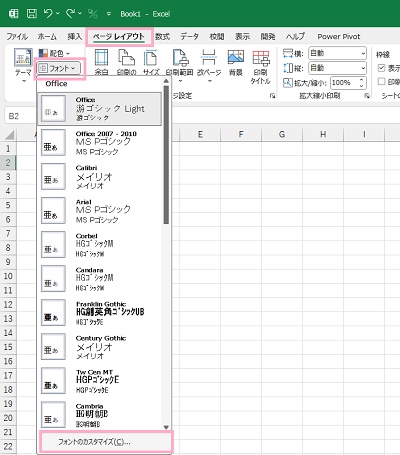The width and height of the screenshot is (400, 455).
Task: Click the select-all corner of the sheet
Action: 10,135
